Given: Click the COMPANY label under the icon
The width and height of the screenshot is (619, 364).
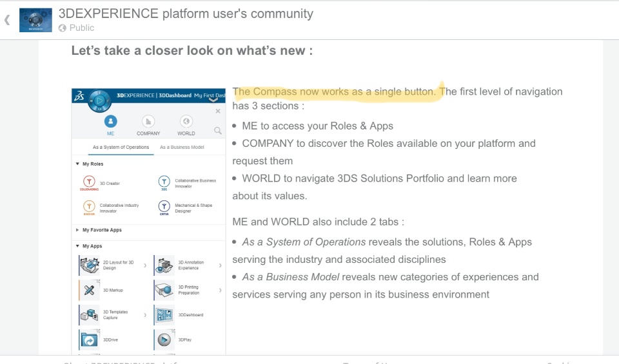Looking at the screenshot, I should (x=148, y=133).
